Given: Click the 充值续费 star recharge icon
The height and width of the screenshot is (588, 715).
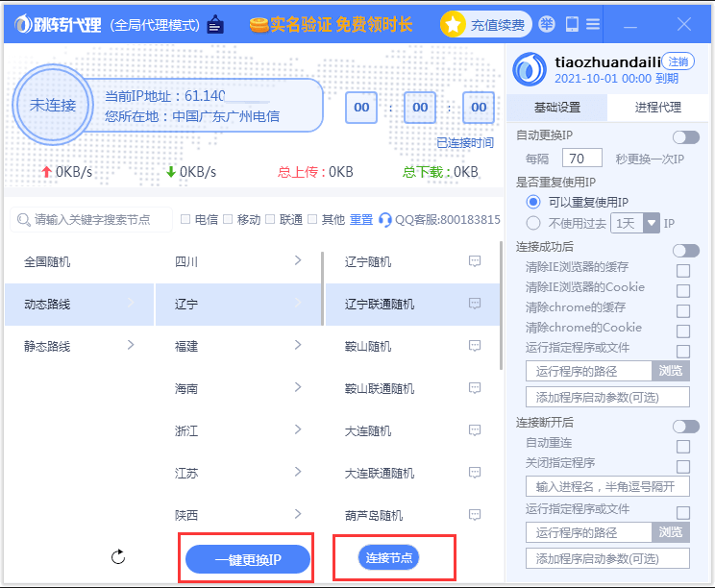Looking at the screenshot, I should pos(453,25).
